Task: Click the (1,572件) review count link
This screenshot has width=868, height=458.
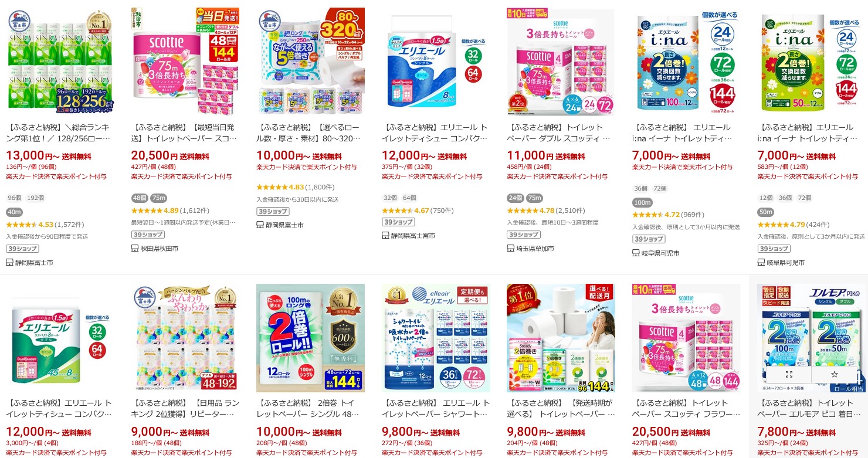Action: [x=70, y=225]
